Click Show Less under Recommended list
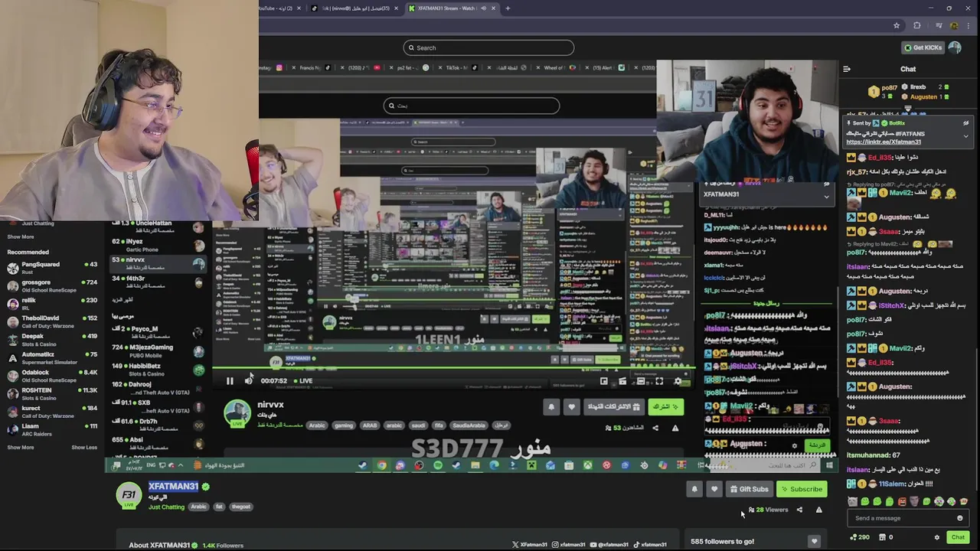 point(84,447)
